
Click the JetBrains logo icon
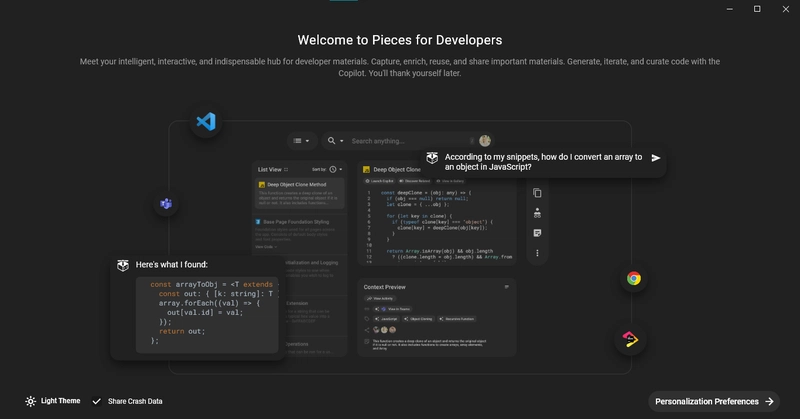pyautogui.click(x=631, y=339)
